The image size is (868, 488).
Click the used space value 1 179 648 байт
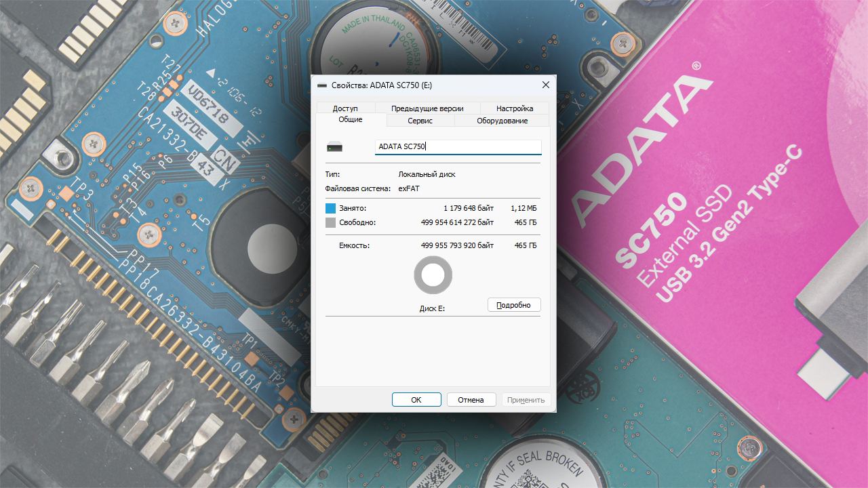469,208
